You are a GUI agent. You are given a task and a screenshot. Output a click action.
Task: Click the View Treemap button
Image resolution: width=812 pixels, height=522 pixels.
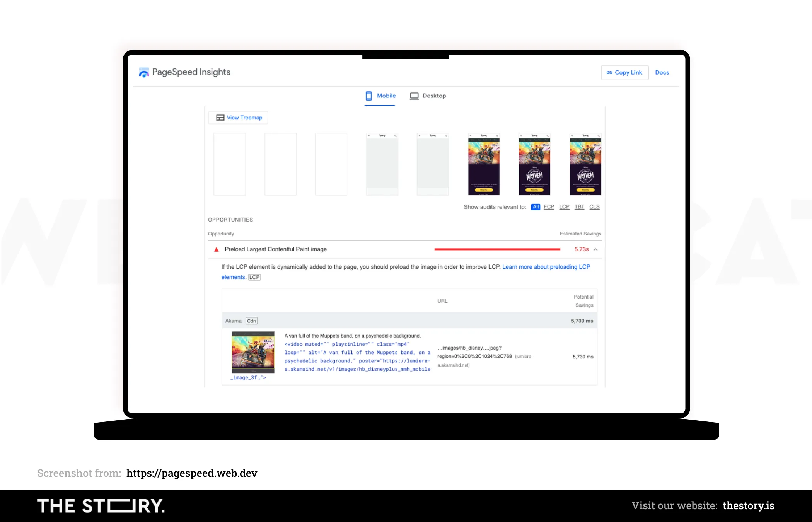[x=238, y=118]
